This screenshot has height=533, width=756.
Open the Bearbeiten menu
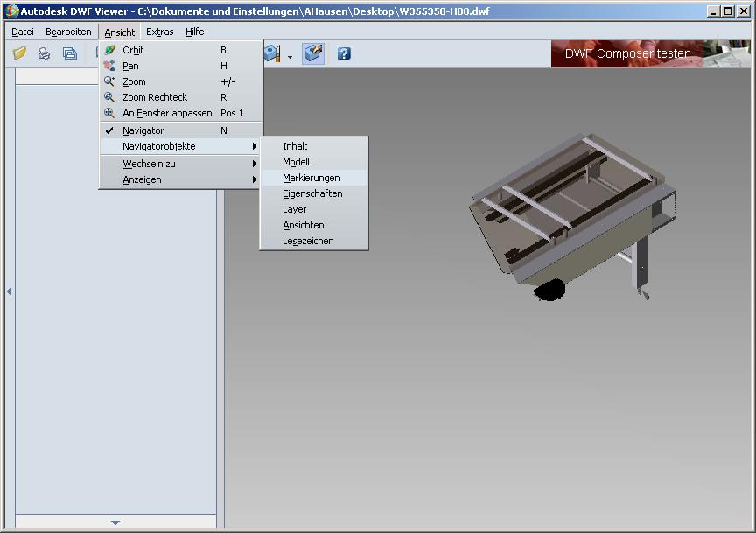(x=68, y=32)
